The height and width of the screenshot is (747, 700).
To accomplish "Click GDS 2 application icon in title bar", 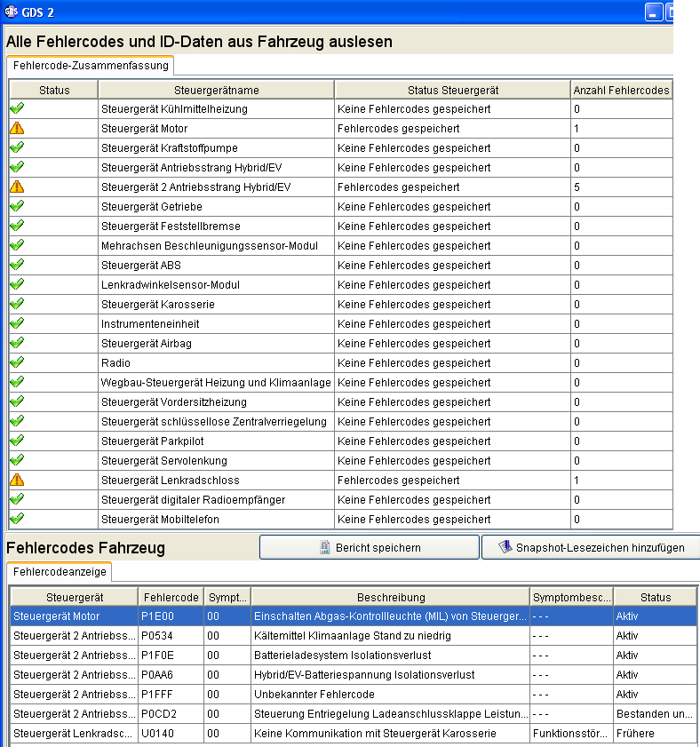I will 12,11.
